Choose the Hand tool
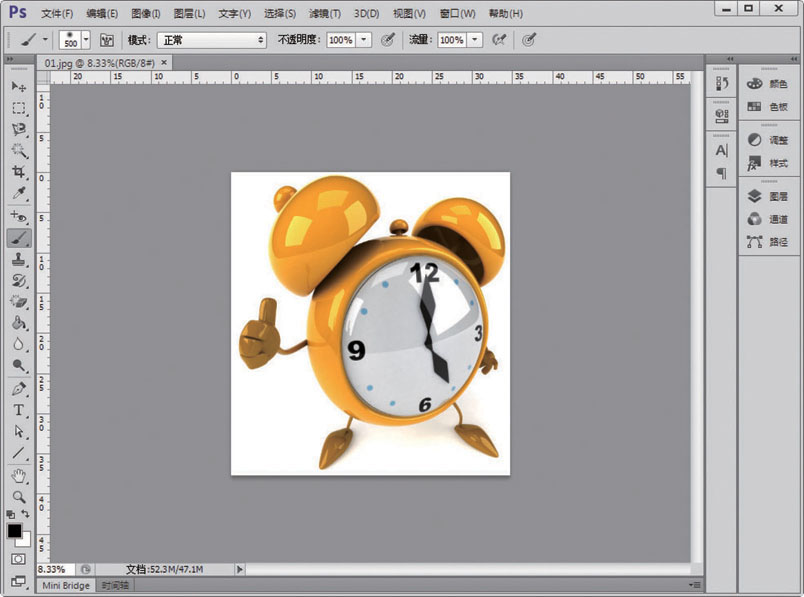 (18, 475)
